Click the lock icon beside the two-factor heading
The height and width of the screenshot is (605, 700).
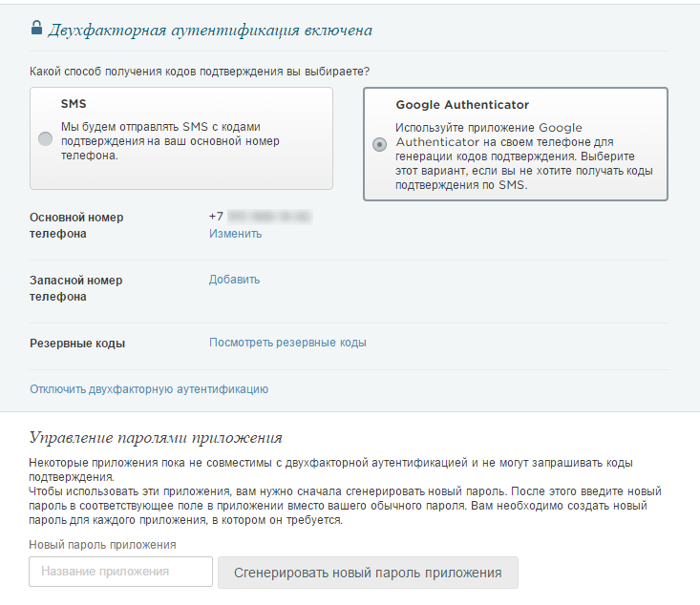pos(36,28)
